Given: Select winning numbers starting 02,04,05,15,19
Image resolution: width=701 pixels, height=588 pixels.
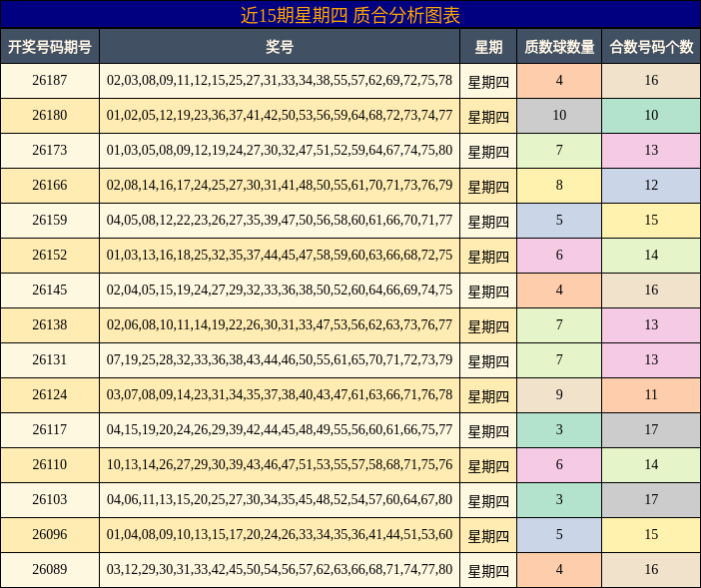Looking at the screenshot, I should pos(280,290).
